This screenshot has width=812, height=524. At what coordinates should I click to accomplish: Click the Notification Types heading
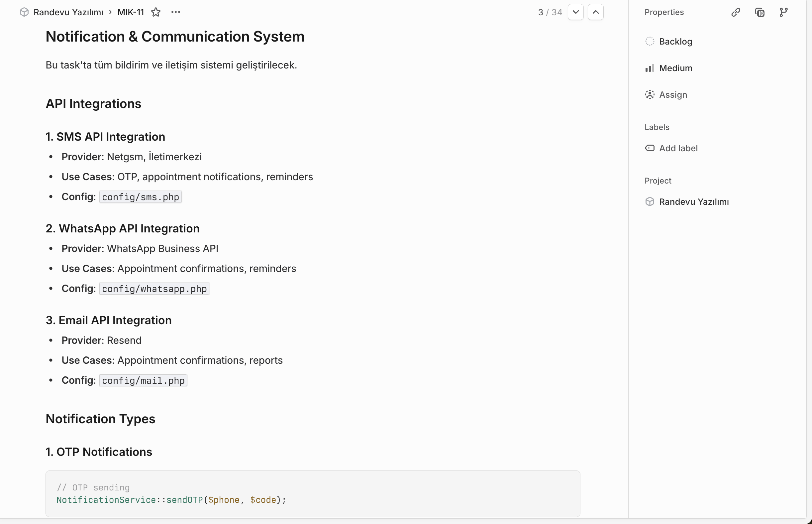coord(101,419)
